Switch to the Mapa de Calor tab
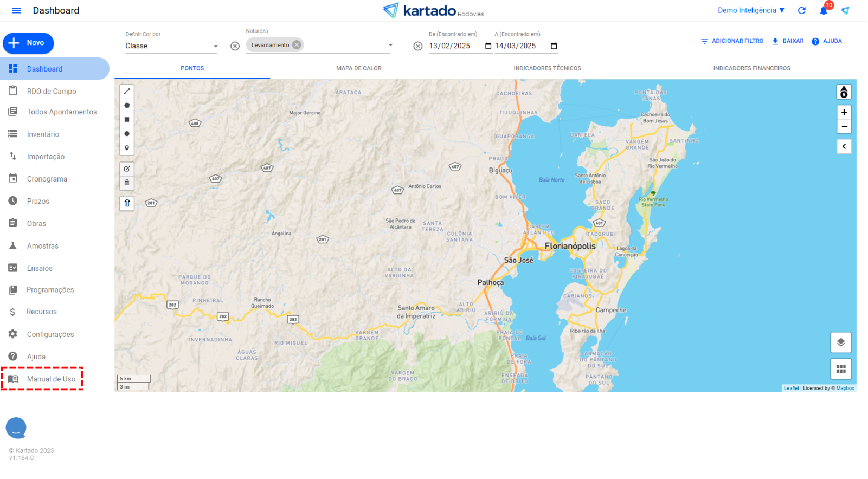 358,68
